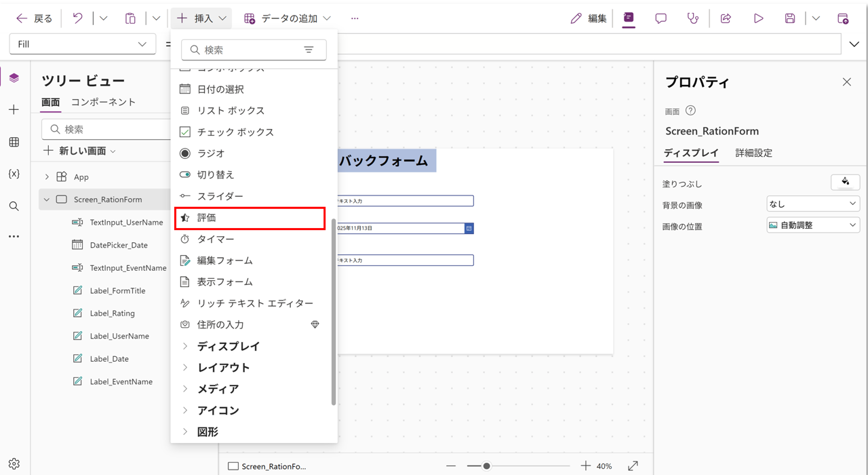Viewport: 868px width, 475px height.
Task: Preview the app with play button
Action: click(x=758, y=18)
